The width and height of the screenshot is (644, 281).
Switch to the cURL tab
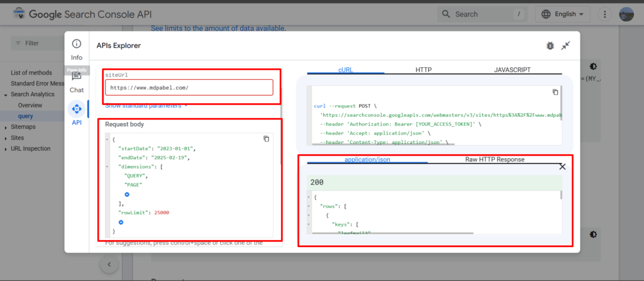tap(345, 70)
